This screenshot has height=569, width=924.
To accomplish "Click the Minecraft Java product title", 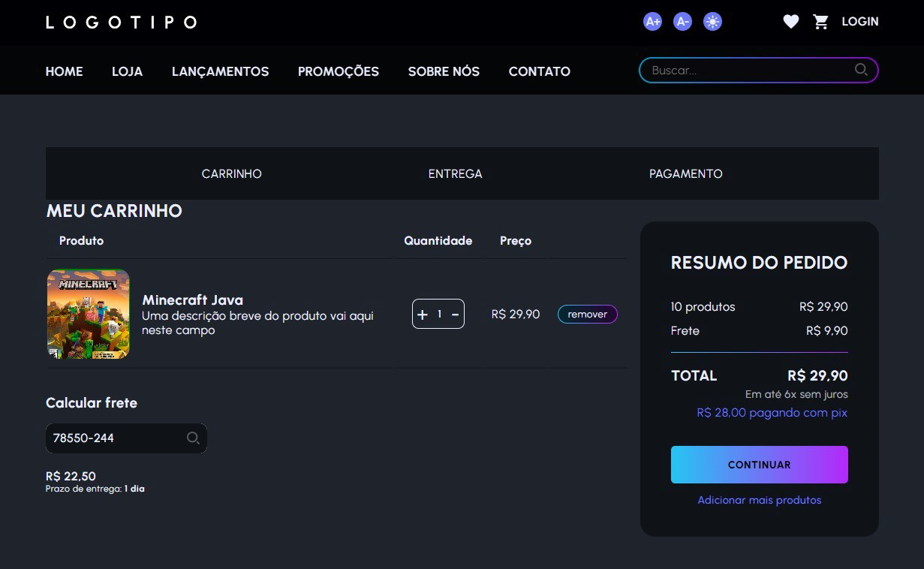I will pos(193,300).
